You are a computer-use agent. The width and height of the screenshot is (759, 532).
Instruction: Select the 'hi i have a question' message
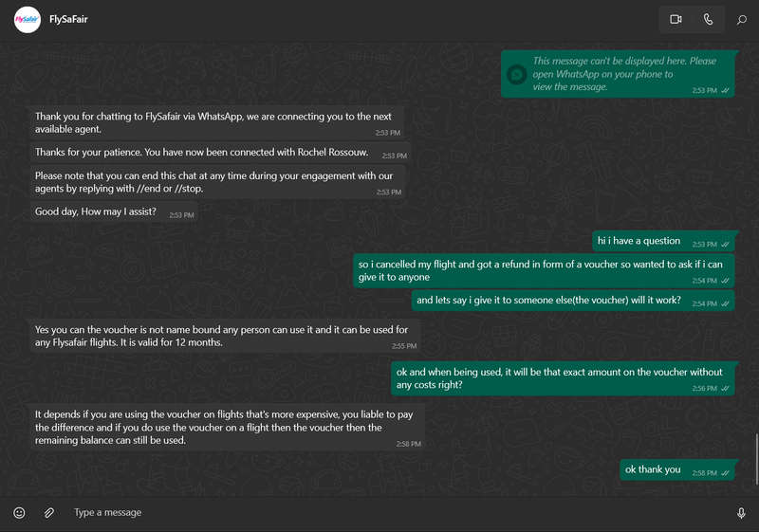click(665, 241)
